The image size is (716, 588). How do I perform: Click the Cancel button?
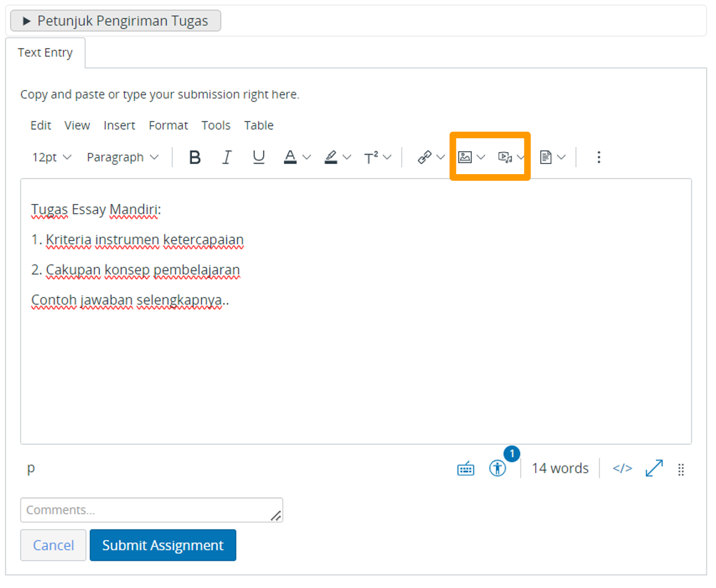pos(53,545)
